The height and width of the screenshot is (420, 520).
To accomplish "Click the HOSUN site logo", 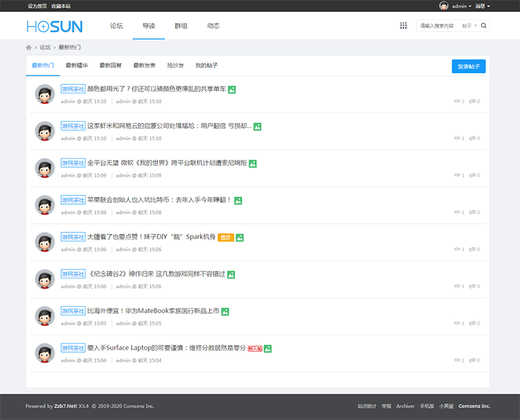I will pos(55,26).
